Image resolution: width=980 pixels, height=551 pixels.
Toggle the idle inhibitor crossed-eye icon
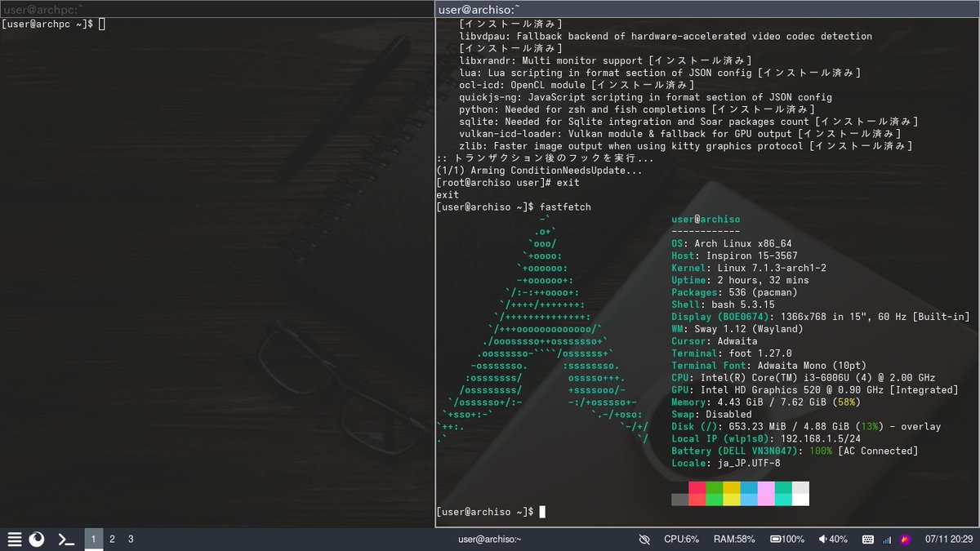(644, 540)
